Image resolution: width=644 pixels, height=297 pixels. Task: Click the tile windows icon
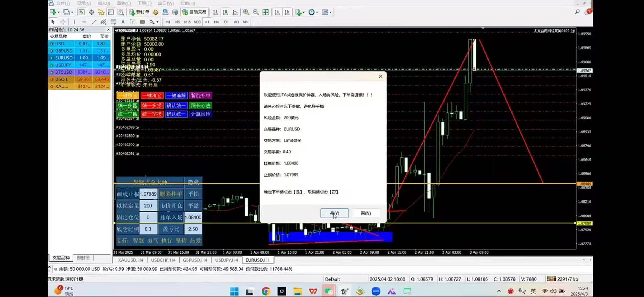click(x=265, y=12)
